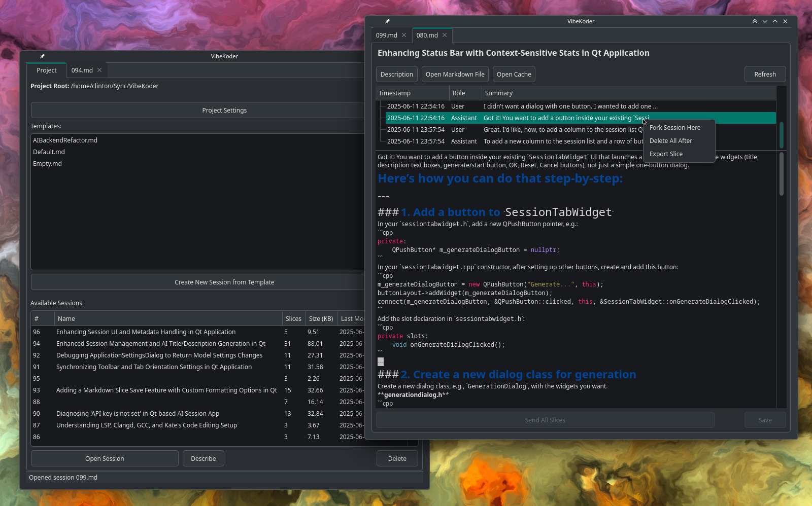Click the Send All Slices button
This screenshot has height=506, width=812.
(545, 420)
